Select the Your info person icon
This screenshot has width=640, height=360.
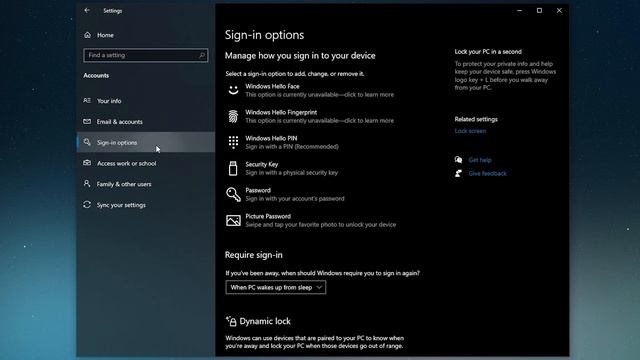click(87, 100)
